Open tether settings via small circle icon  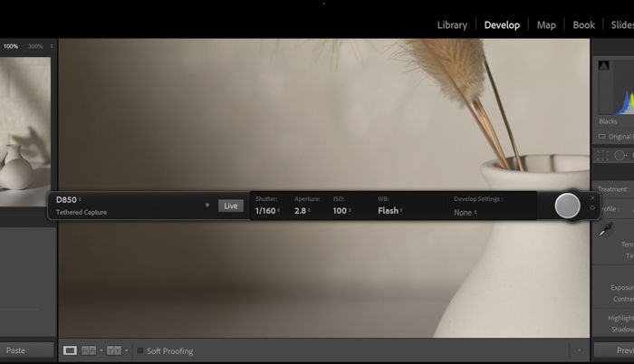tap(592, 208)
